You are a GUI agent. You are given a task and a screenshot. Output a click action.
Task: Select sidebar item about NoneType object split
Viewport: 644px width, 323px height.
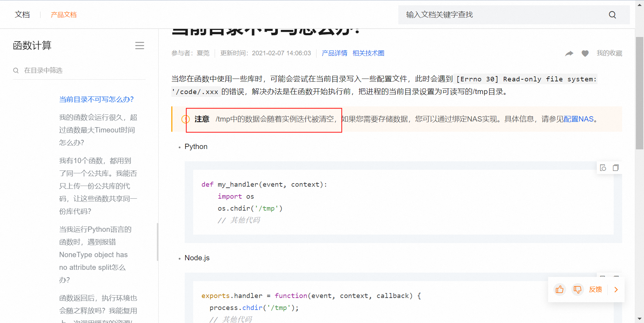(x=95, y=255)
